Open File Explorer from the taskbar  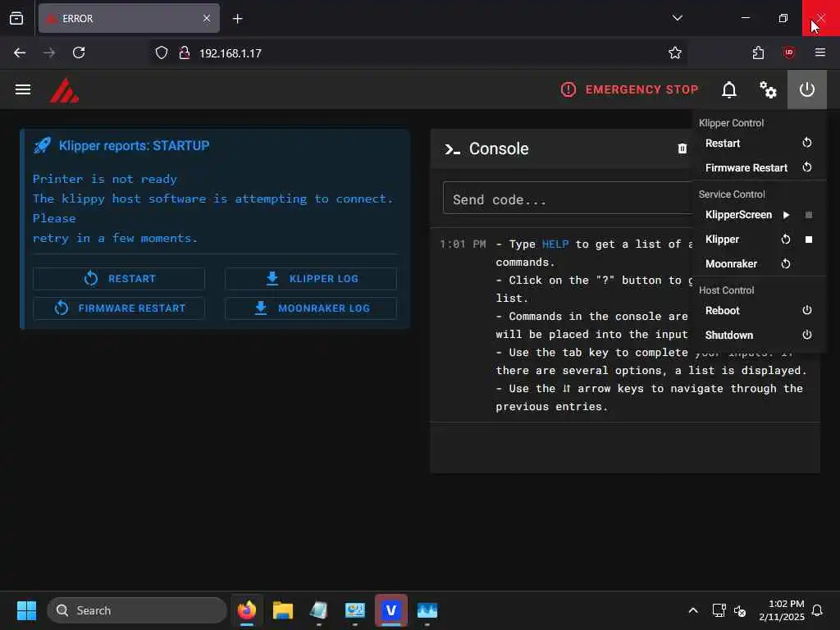[283, 610]
